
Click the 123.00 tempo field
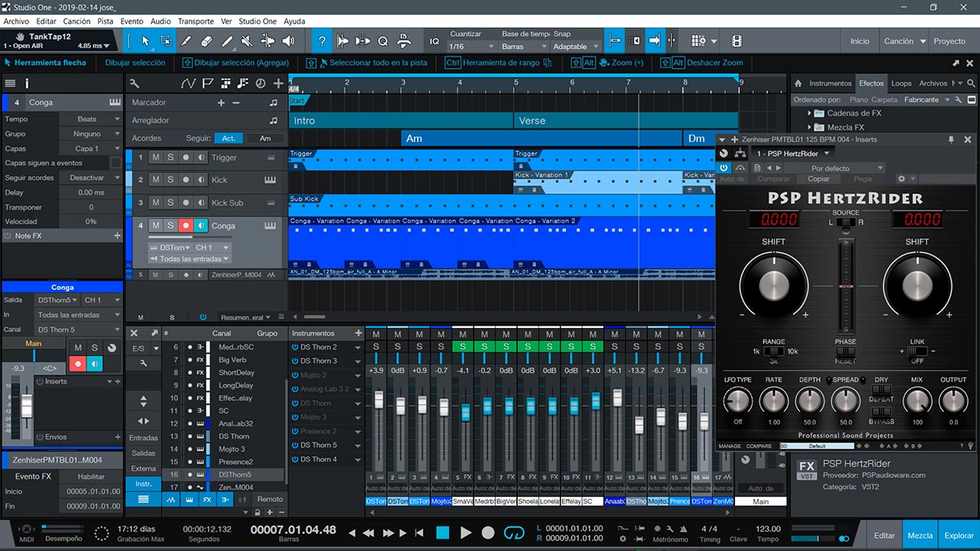click(x=768, y=529)
